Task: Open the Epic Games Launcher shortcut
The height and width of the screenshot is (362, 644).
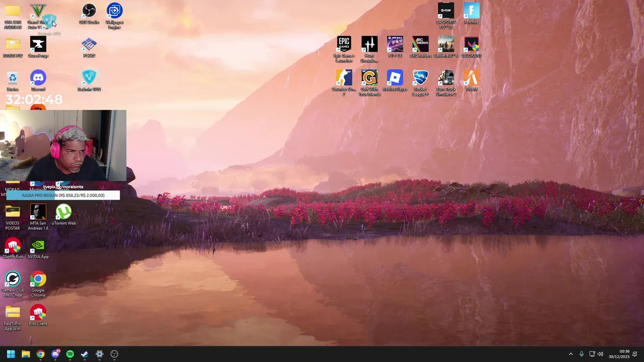Action: 344,50
